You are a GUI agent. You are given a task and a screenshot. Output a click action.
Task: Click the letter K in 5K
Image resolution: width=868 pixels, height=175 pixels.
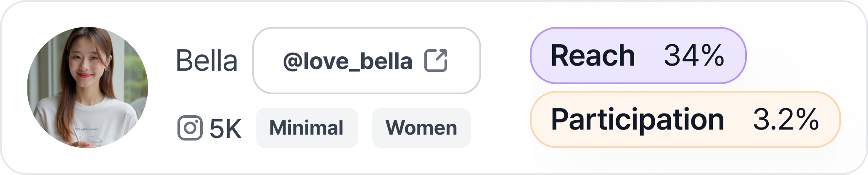click(x=234, y=128)
